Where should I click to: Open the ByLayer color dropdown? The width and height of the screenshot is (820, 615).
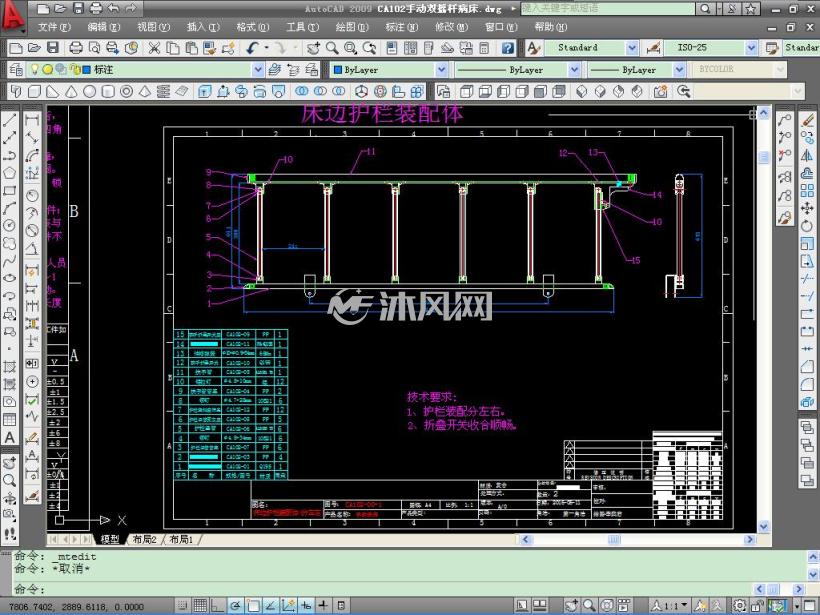pos(442,70)
